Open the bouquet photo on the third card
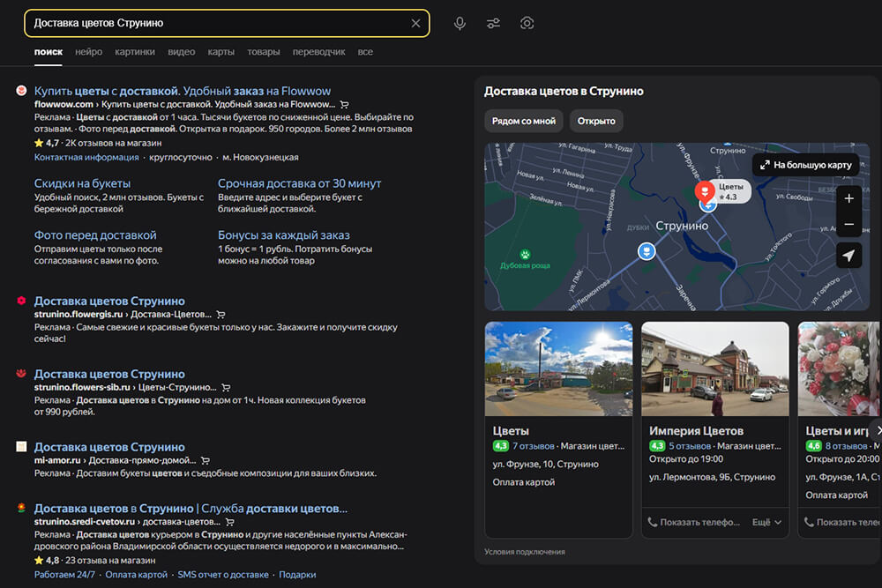882x588 pixels. [x=839, y=368]
